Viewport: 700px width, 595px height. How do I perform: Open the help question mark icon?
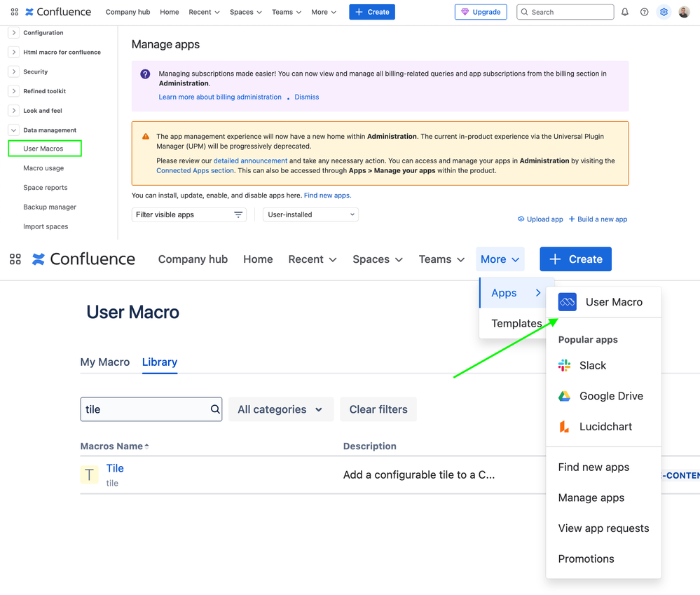(644, 12)
